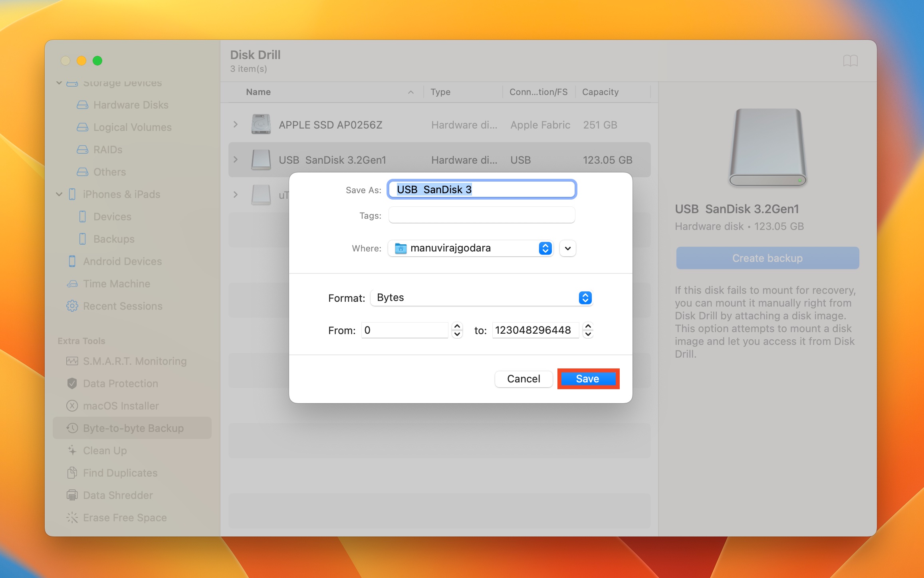
Task: Expand the Storage Devices section
Action: [x=59, y=81]
